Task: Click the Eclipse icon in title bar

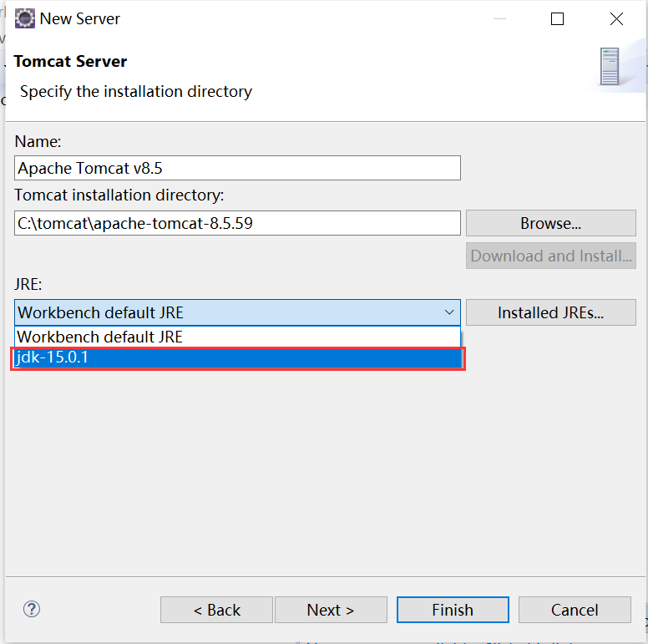Action: [25, 18]
